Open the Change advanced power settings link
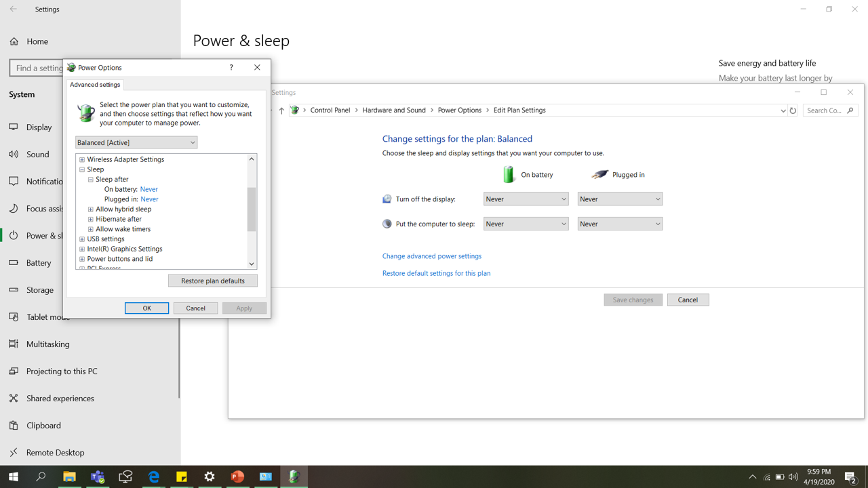 (x=432, y=256)
